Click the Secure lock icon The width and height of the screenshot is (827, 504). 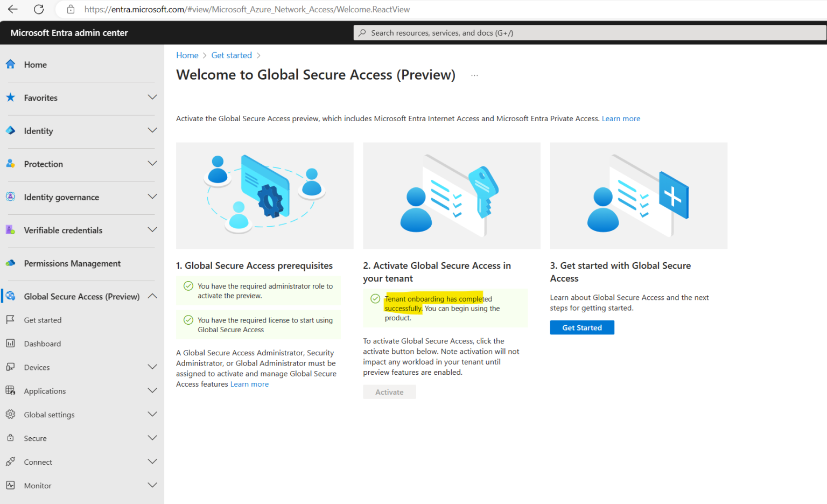10,438
